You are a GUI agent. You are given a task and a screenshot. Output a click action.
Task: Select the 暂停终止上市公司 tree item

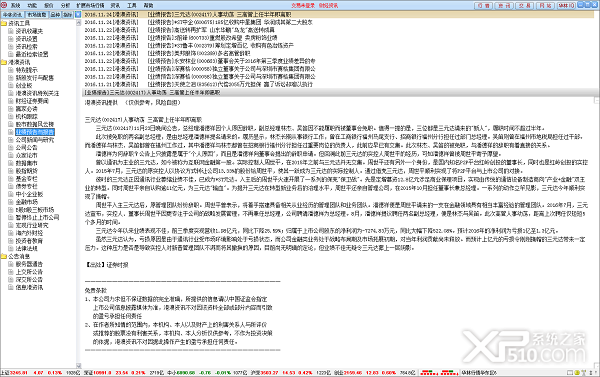point(37,217)
